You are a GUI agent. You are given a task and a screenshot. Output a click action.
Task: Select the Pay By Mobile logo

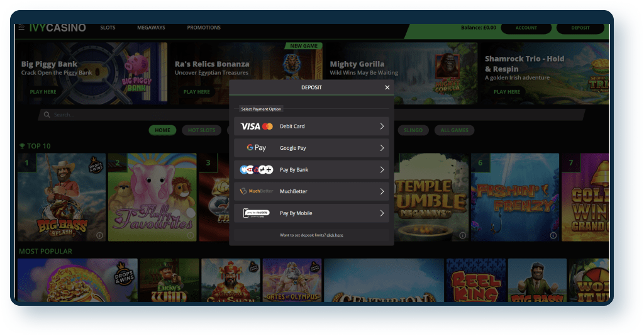(x=257, y=213)
